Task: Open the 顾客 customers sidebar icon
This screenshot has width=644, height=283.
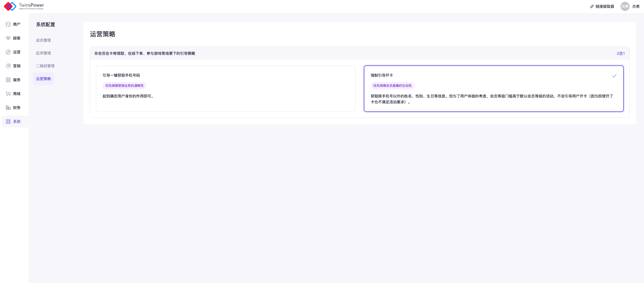Action: click(x=8, y=38)
